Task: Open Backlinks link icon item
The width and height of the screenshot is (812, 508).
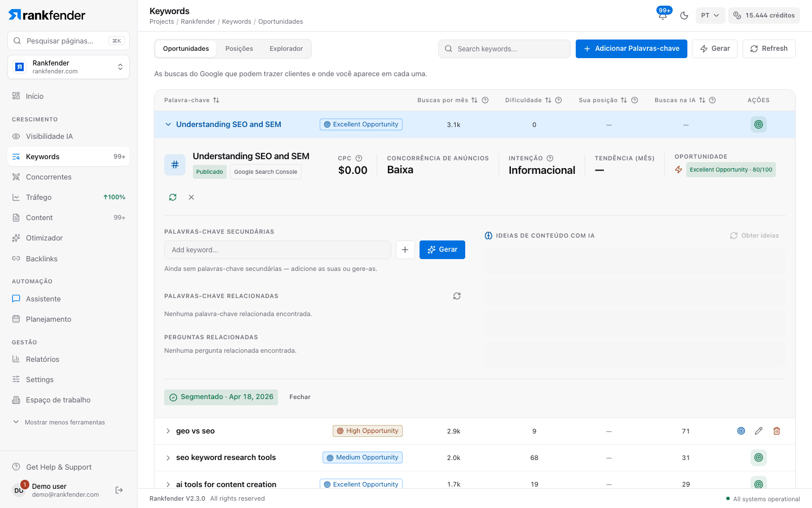Action: tap(69, 259)
